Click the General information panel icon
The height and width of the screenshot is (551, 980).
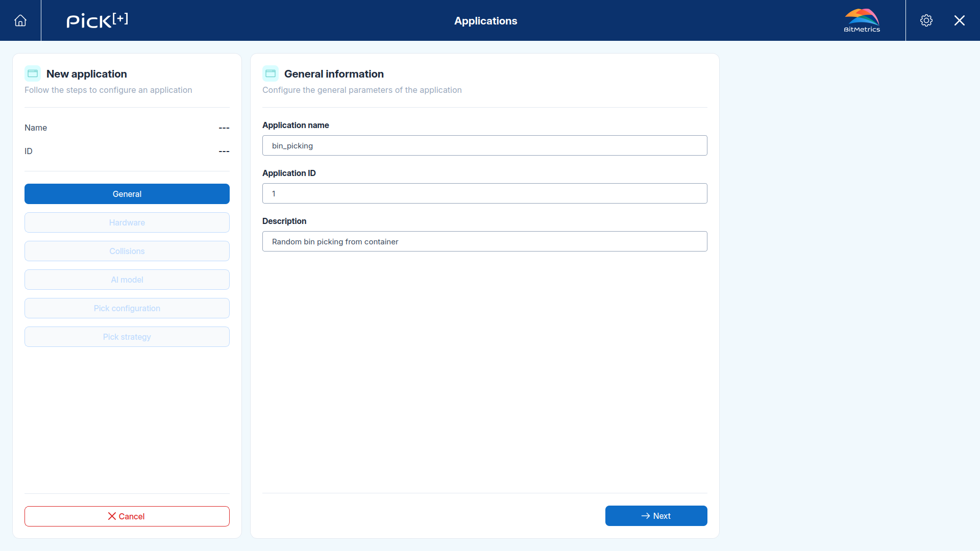[271, 73]
